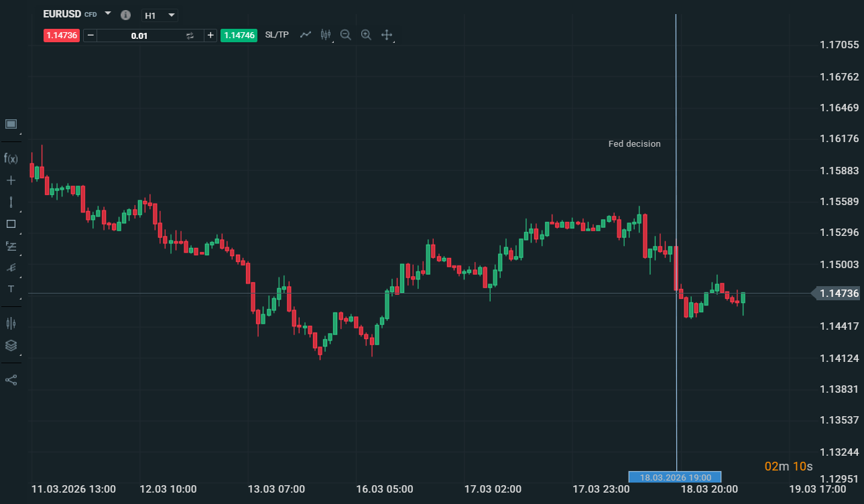The height and width of the screenshot is (504, 864).
Task: Click the zoom out magnifier icon
Action: pos(345,35)
